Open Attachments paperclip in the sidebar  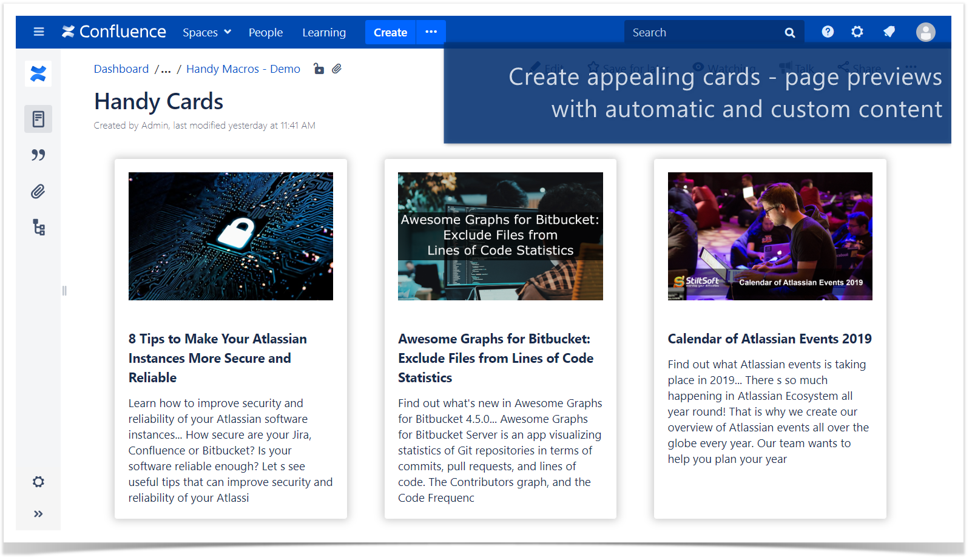38,192
